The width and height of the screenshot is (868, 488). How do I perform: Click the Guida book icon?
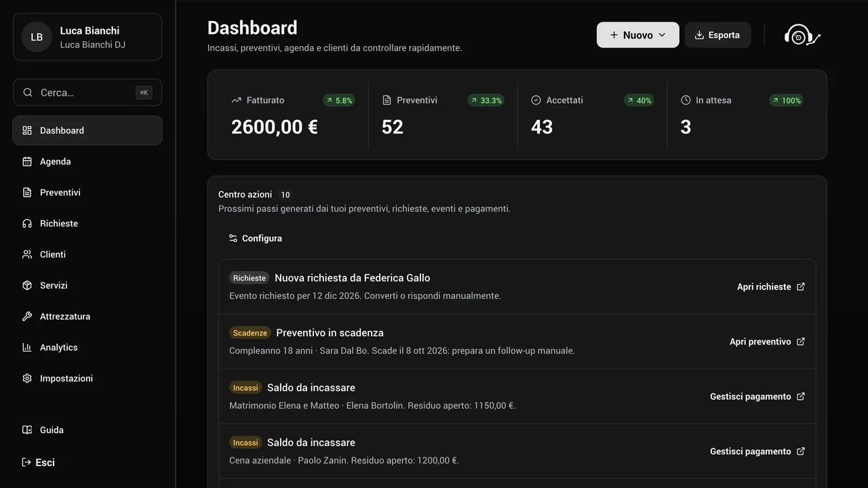pyautogui.click(x=27, y=430)
